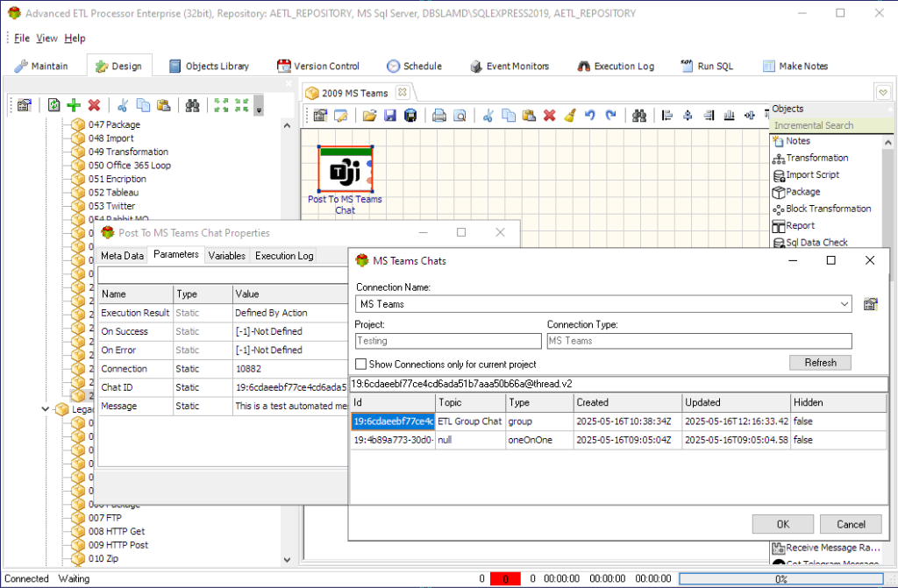The height and width of the screenshot is (588, 898).
Task: Click the red X delete icon in the tree toolbar
Action: (x=94, y=105)
